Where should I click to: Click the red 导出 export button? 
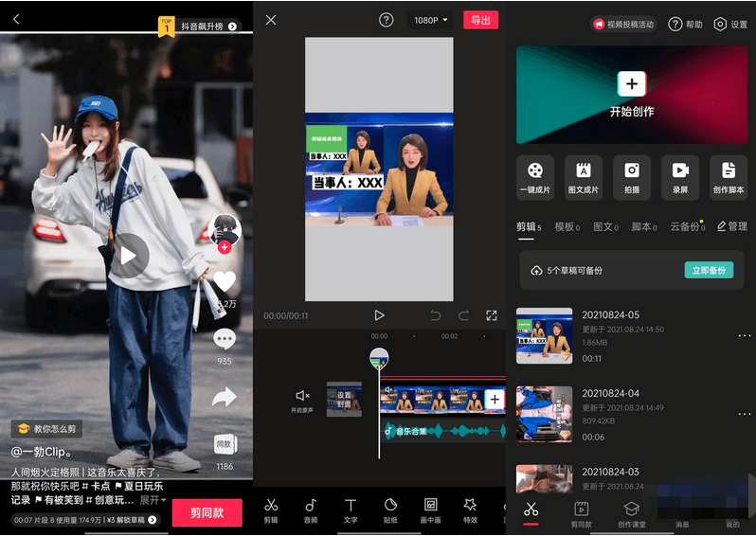click(x=480, y=20)
